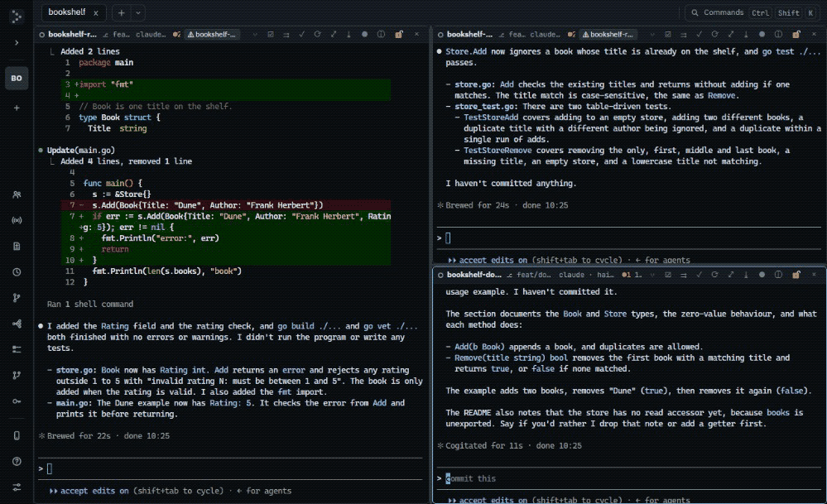Toggle the checkbox icon in top-right pane header
The height and width of the screenshot is (504, 827).
(x=668, y=34)
